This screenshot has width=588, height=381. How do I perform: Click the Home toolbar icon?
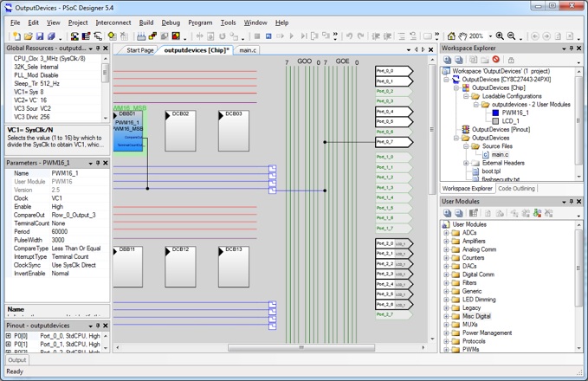click(x=451, y=36)
